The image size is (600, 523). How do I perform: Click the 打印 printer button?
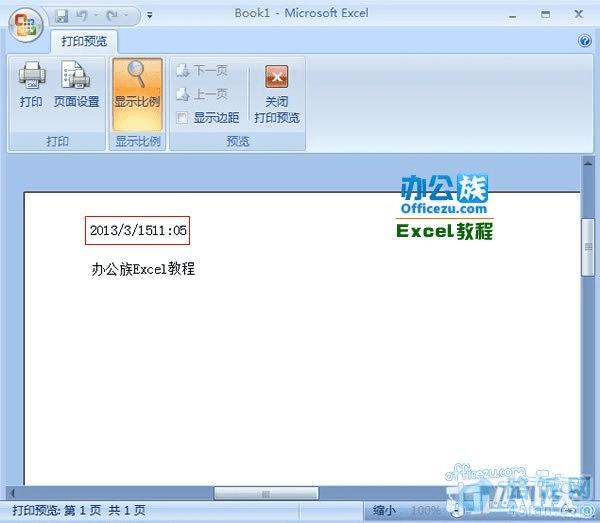tap(31, 84)
